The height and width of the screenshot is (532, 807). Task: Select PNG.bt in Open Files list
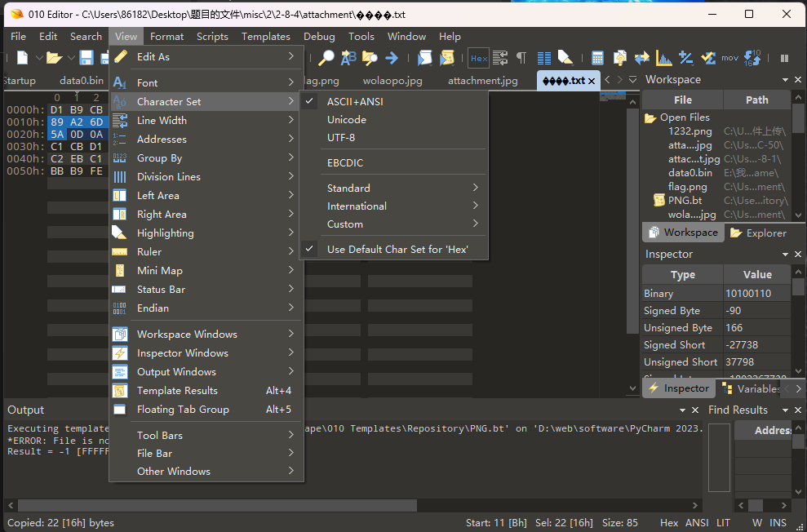(685, 201)
